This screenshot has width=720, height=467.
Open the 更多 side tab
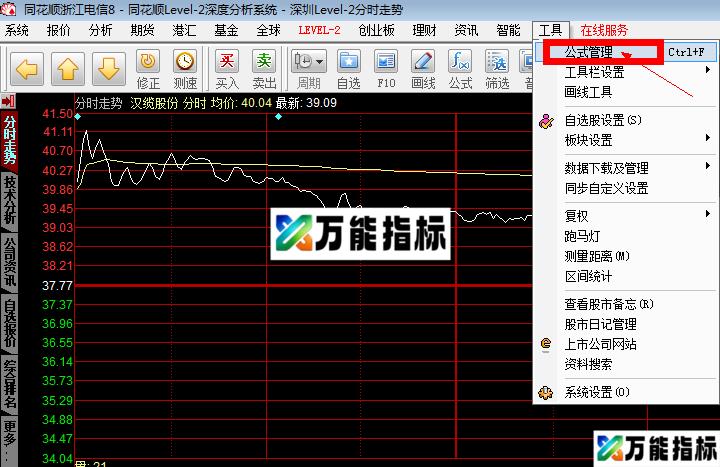[x=10, y=441]
